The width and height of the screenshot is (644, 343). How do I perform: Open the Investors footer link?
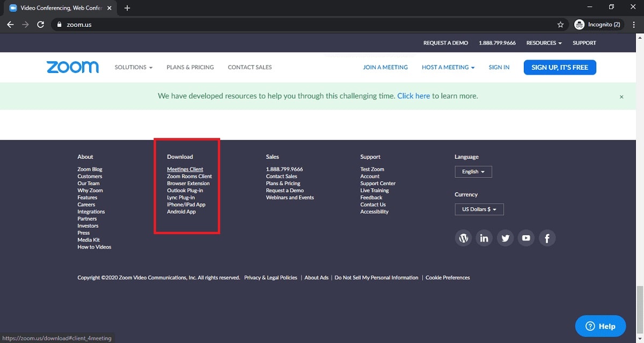pyautogui.click(x=88, y=225)
